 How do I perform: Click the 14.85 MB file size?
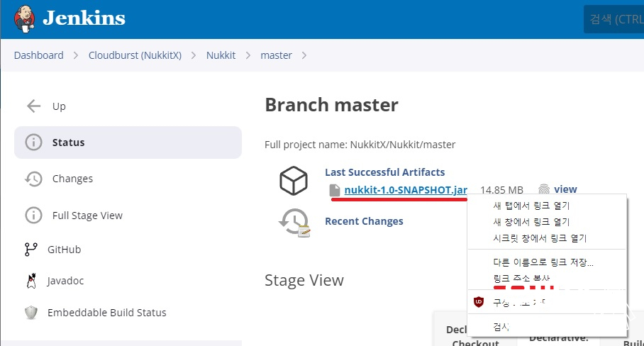[x=501, y=190]
